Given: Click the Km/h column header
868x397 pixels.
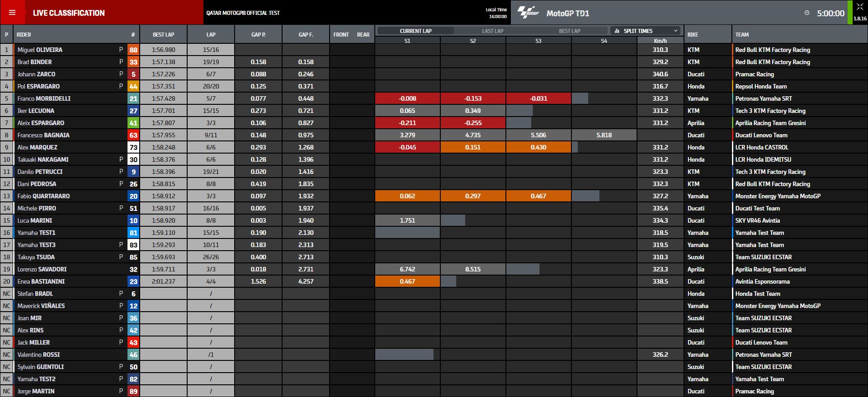Looking at the screenshot, I should tap(660, 41).
